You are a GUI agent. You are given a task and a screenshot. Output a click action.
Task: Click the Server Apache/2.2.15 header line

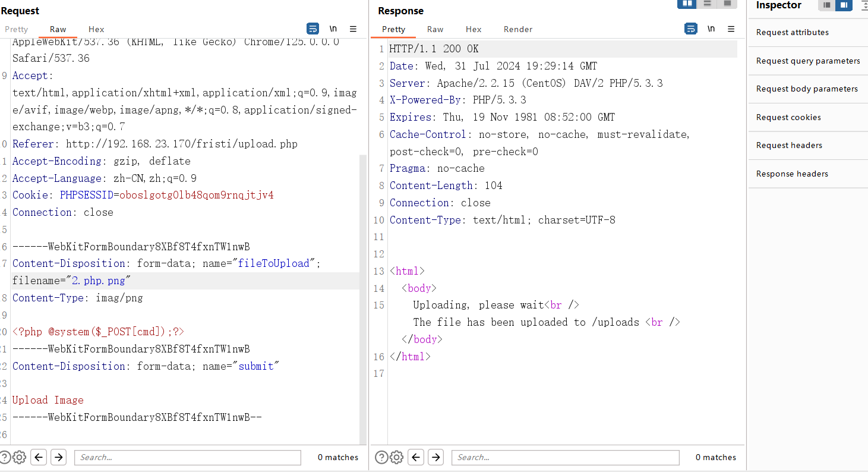(526, 83)
